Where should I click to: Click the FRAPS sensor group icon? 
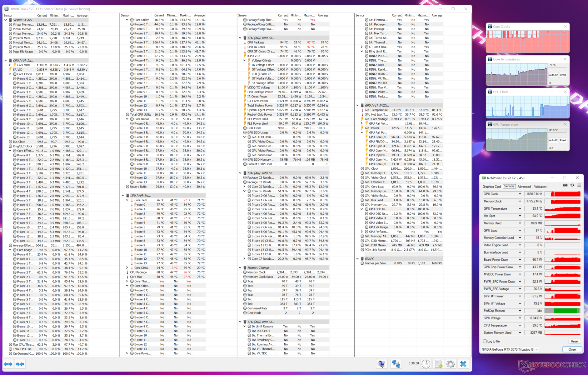(x=362, y=259)
